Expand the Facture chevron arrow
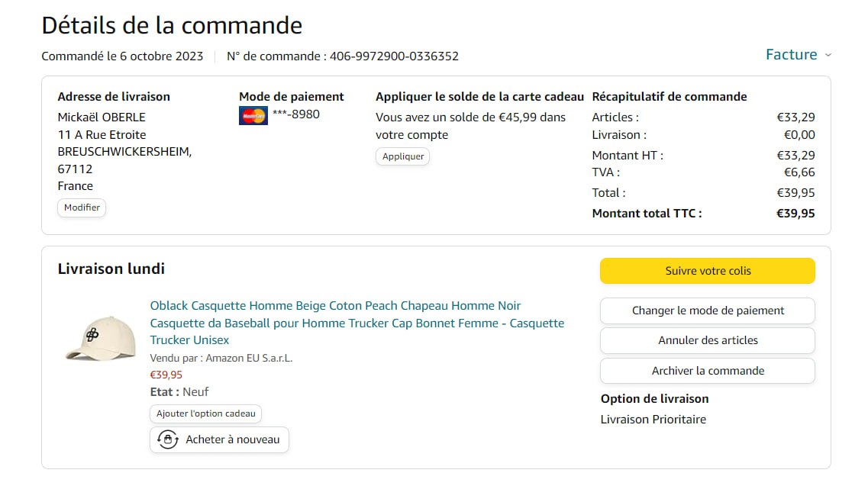Image resolution: width=868 pixels, height=502 pixels. [x=828, y=55]
